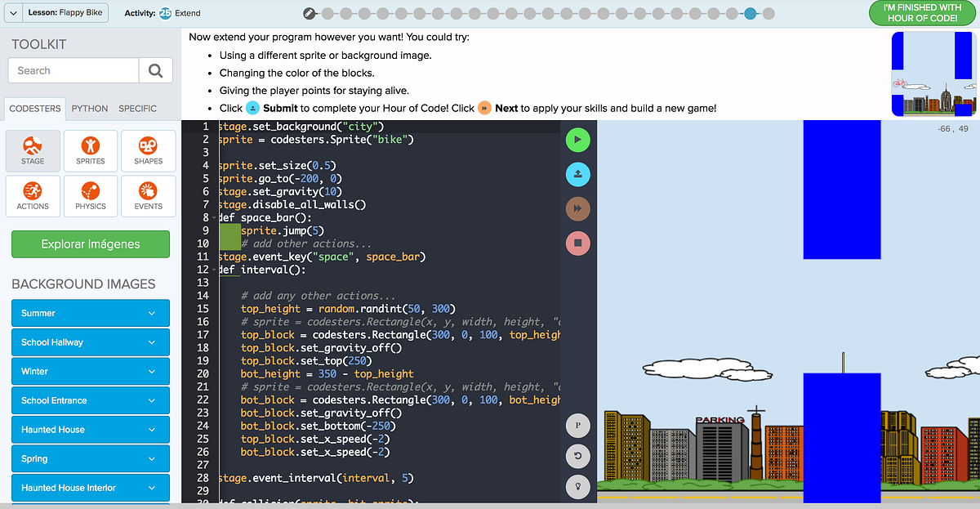Screen dimensions: 980x509
Task: Open the SPRITES toolkit panel
Action: [90, 150]
